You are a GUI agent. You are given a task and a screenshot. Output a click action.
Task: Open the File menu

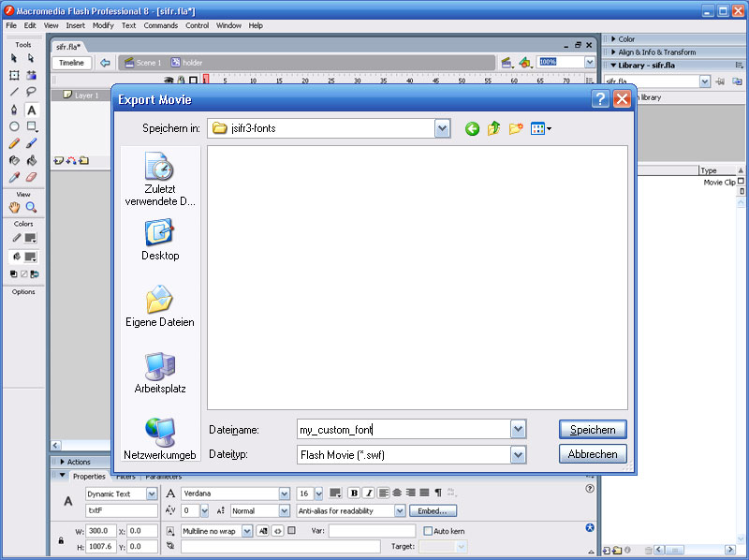pos(11,25)
